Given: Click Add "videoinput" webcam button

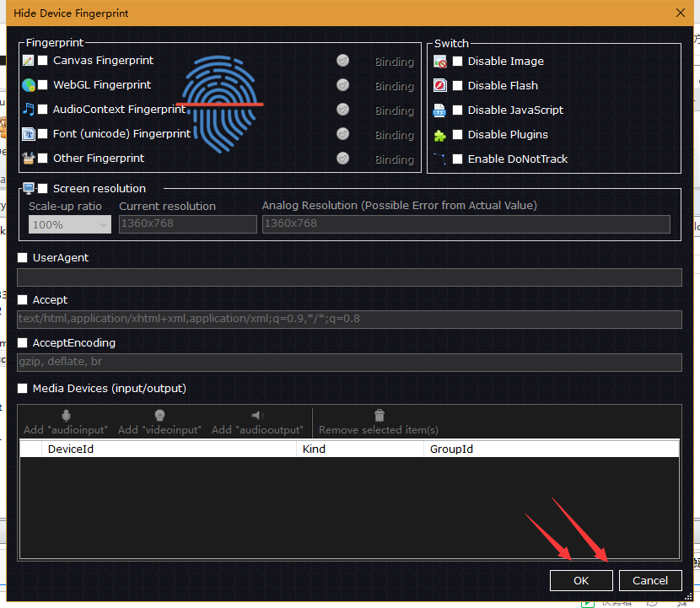Looking at the screenshot, I should pyautogui.click(x=159, y=422).
